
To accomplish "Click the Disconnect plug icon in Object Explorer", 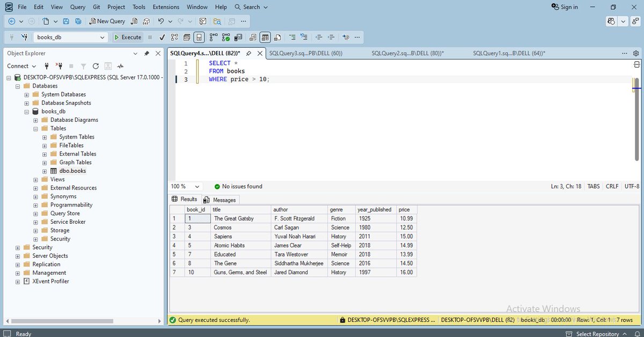I will point(58,66).
